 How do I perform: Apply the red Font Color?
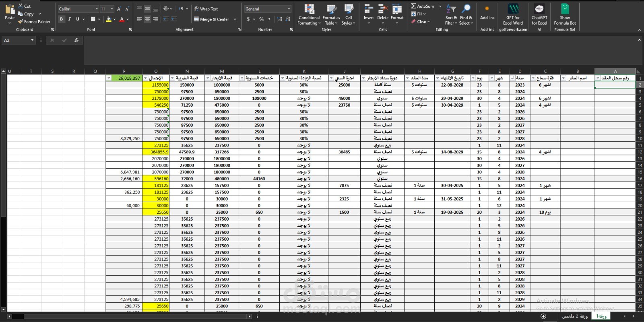[x=122, y=19]
